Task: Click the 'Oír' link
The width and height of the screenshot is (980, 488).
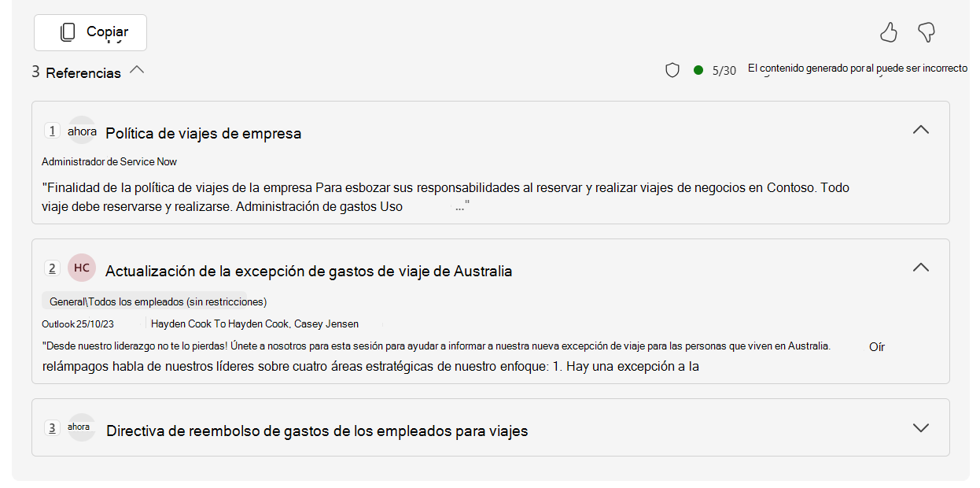Action: [877, 346]
